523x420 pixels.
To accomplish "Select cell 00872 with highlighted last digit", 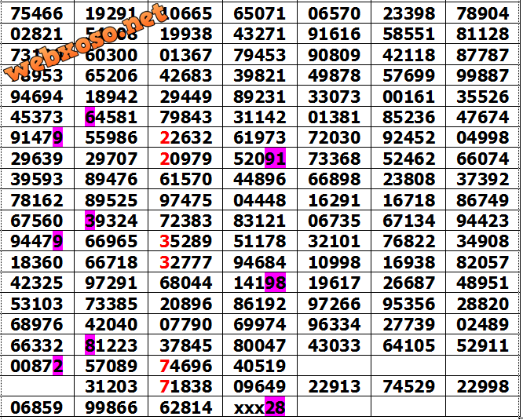I will tap(37, 366).
